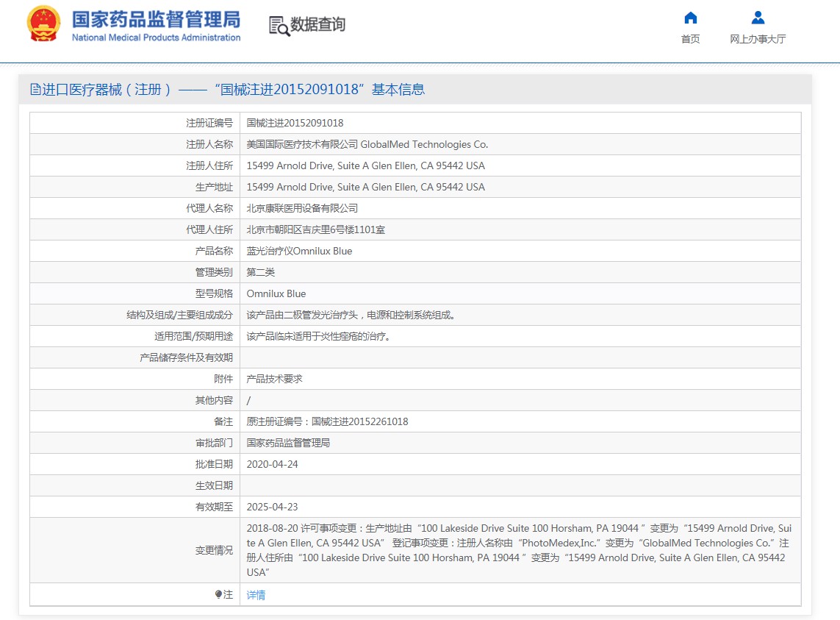Click the 审批部门 value 国家药品监督管理局

point(288,443)
